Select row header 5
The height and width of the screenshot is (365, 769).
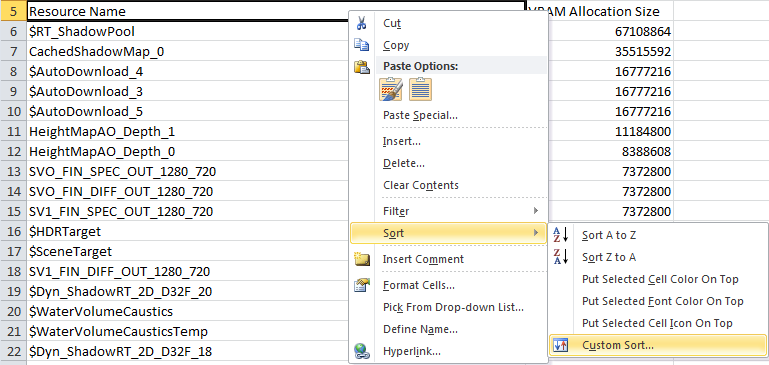pos(13,11)
